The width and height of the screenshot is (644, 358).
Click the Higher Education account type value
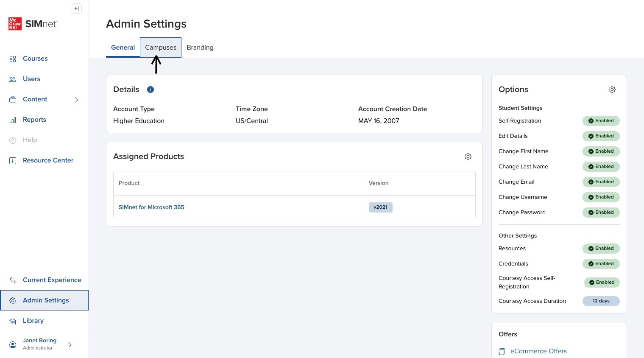(x=139, y=121)
